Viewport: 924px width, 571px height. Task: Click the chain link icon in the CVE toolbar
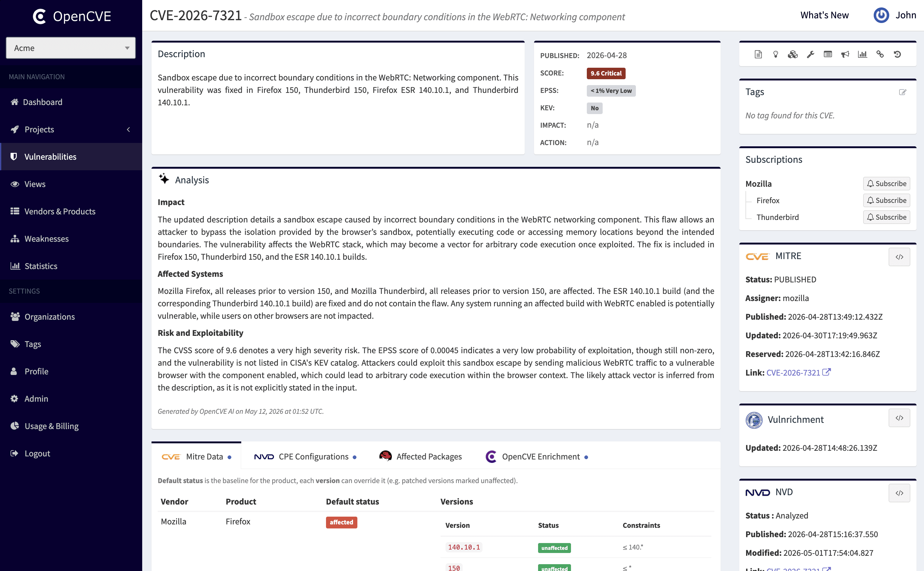[x=880, y=54]
